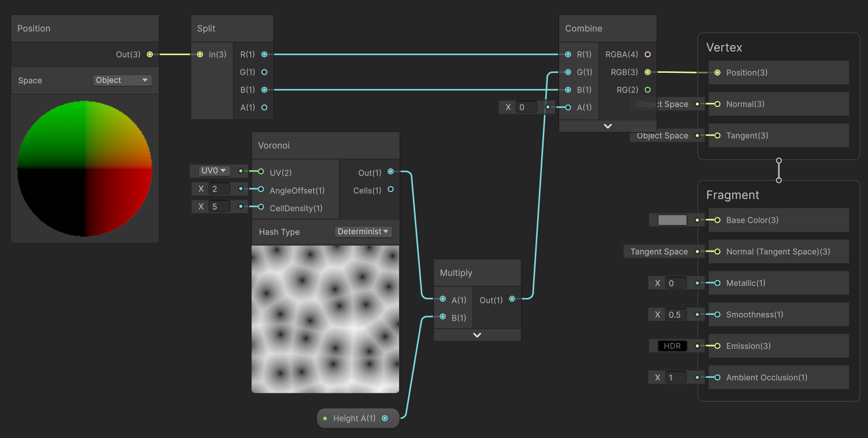Collapse the Combine node preview chevron
Screen dimensions: 868x438
click(608, 126)
